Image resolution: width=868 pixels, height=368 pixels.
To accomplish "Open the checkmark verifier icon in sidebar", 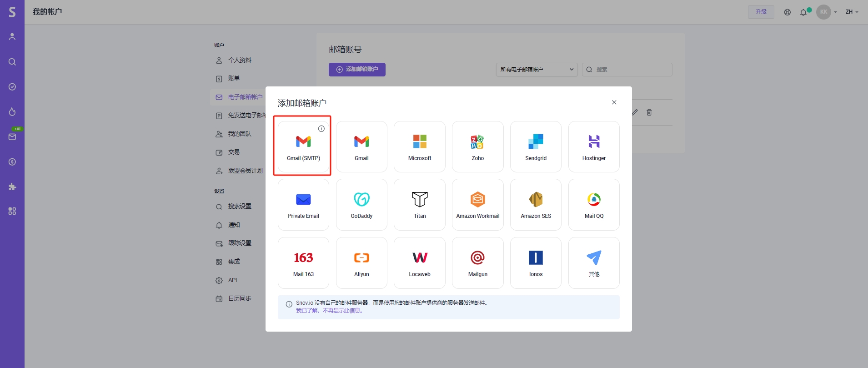I will click(12, 87).
